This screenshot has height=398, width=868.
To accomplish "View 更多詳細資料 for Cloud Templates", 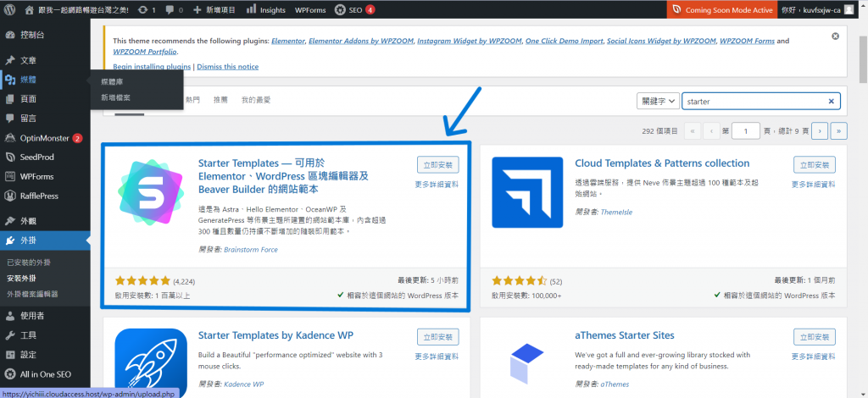I will click(813, 185).
